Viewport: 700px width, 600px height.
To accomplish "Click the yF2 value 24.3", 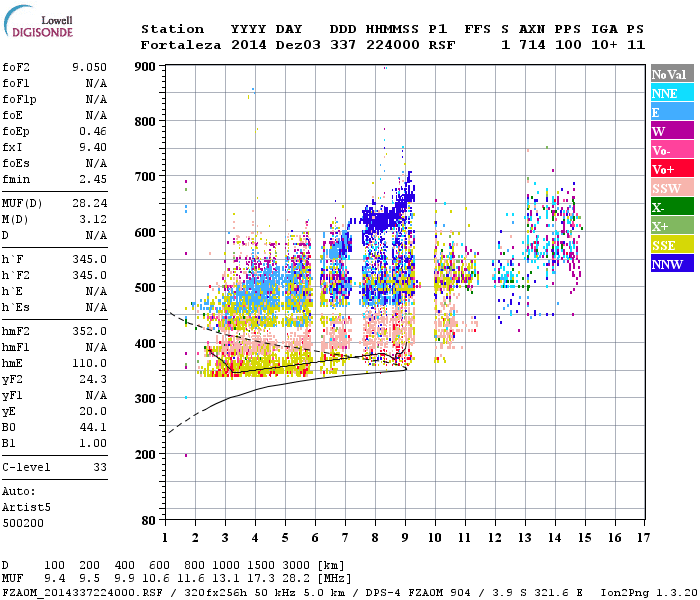I will (x=93, y=379).
